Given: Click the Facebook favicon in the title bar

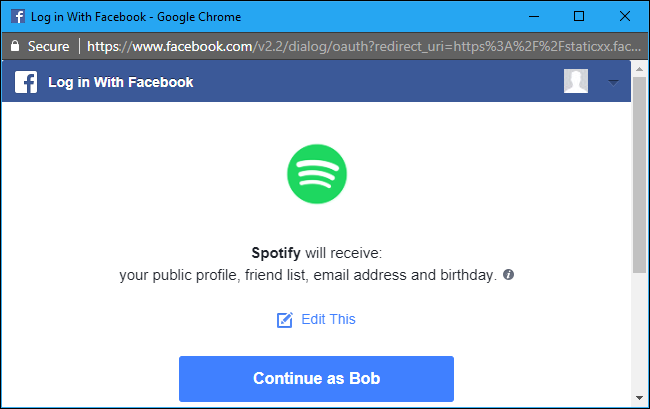Looking at the screenshot, I should (x=19, y=16).
